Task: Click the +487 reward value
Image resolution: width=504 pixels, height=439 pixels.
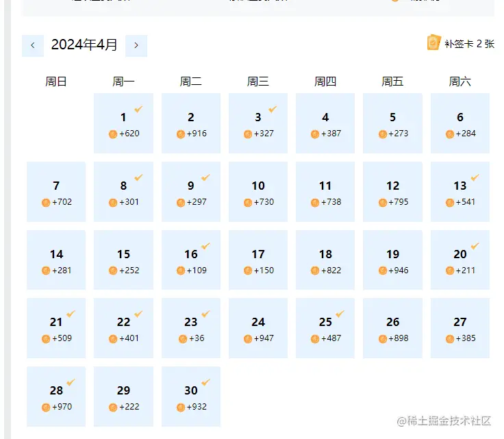Action: (331, 338)
